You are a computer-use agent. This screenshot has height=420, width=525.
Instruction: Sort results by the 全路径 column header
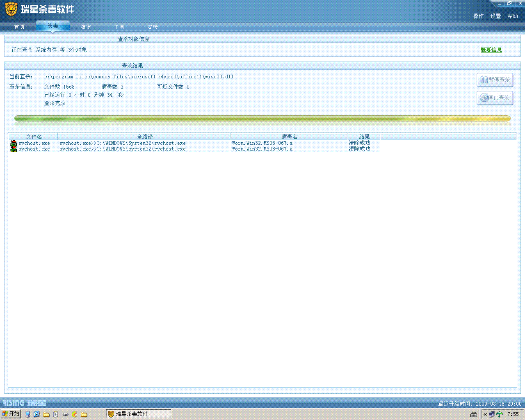144,137
